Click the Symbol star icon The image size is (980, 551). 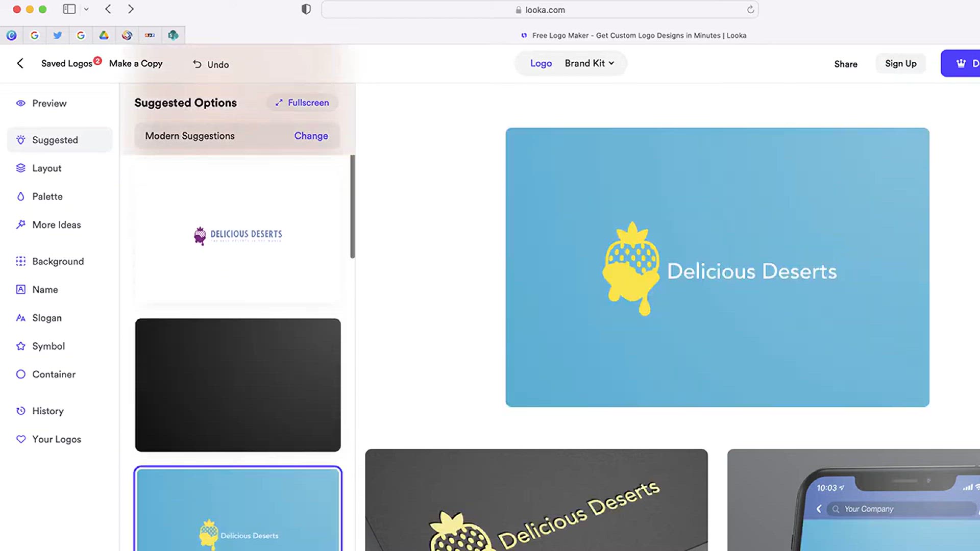tap(20, 346)
